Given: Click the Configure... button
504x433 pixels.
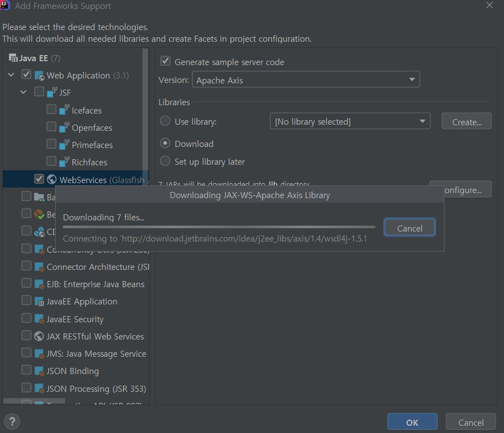Looking at the screenshot, I should (468, 189).
